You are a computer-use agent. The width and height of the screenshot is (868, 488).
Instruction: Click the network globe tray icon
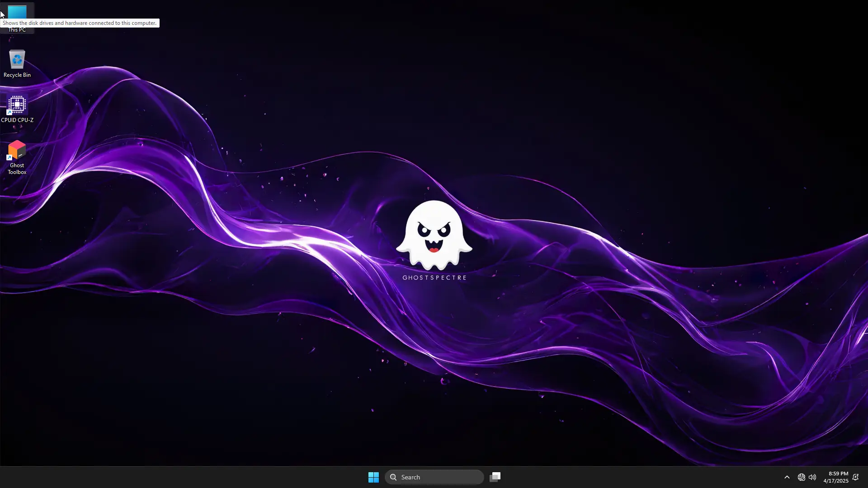[801, 477]
